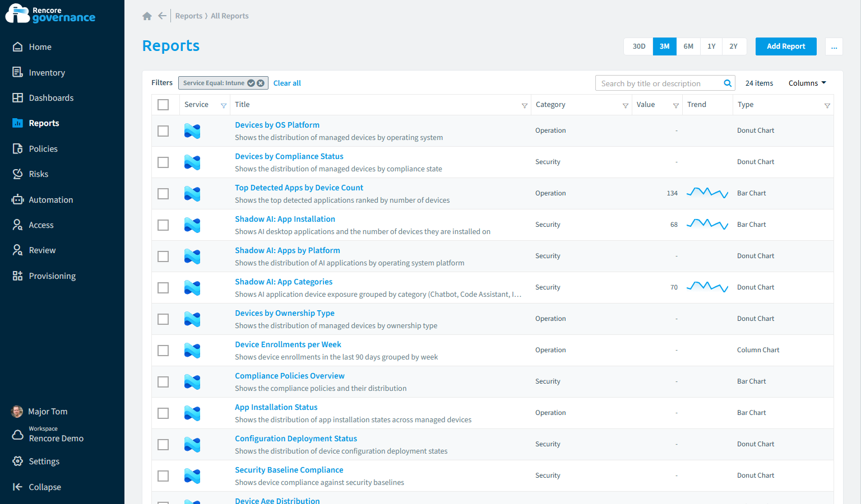861x504 pixels.
Task: Open the App Installation Status report
Action: tap(276, 407)
